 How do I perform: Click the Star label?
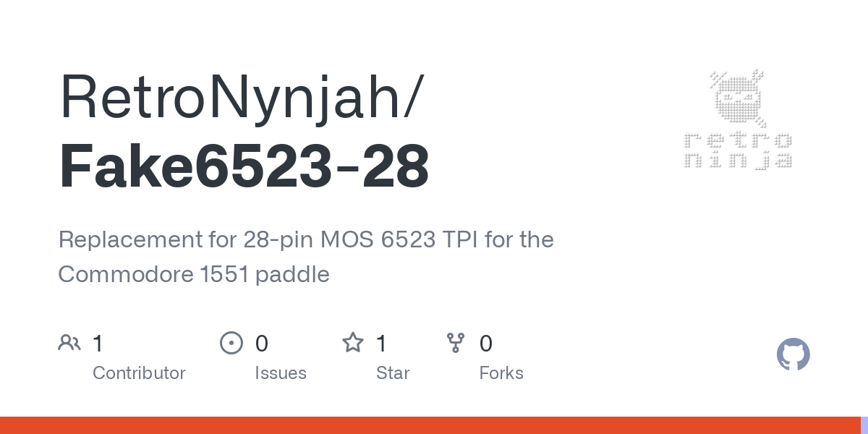[x=393, y=373]
